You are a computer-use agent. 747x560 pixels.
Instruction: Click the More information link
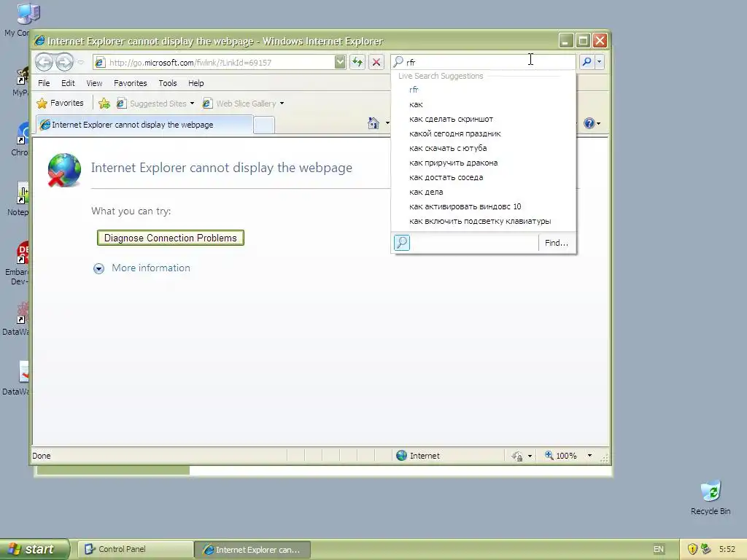tap(150, 268)
